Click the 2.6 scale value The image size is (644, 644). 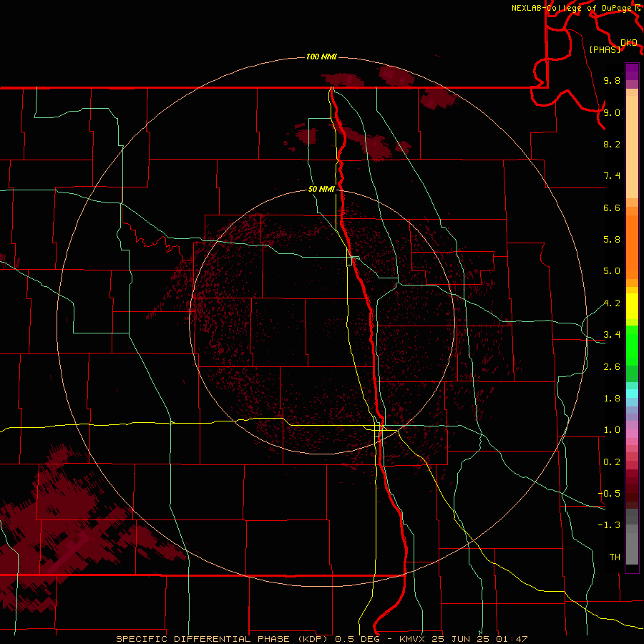tap(612, 367)
